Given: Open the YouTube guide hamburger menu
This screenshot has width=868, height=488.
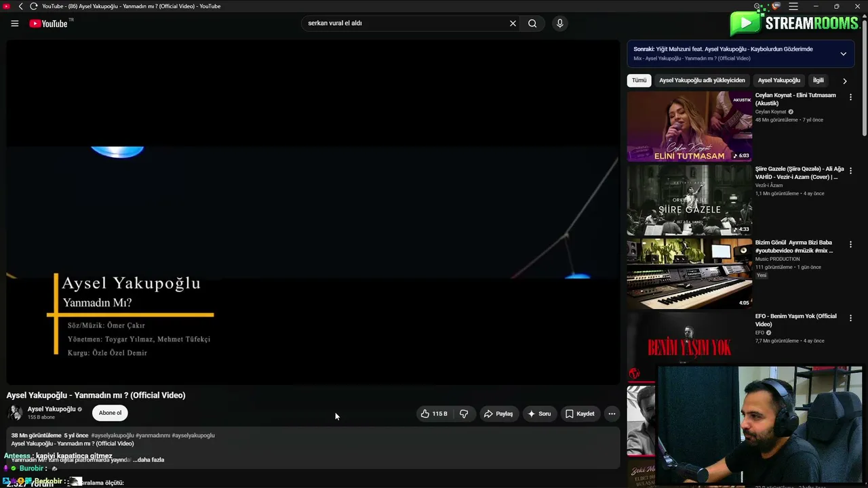Looking at the screenshot, I should pos(14,24).
